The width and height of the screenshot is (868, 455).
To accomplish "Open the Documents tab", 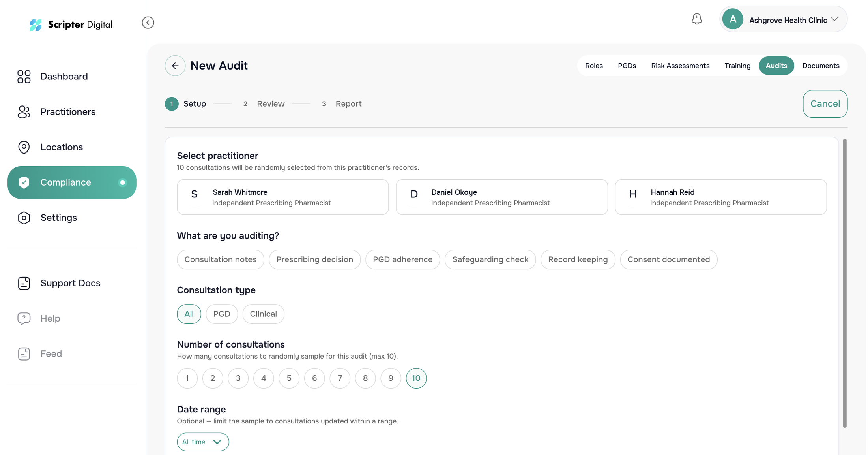I will click(x=821, y=66).
